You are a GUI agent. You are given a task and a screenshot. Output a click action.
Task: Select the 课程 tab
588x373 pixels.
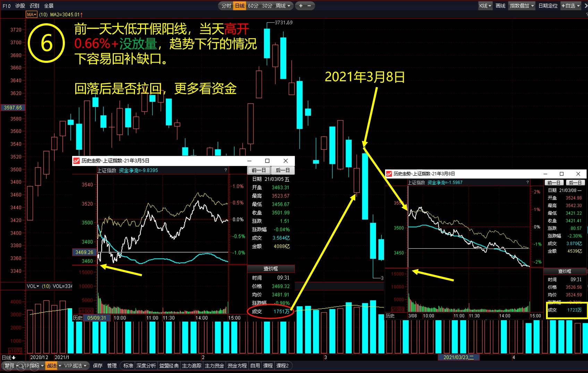click(268, 366)
